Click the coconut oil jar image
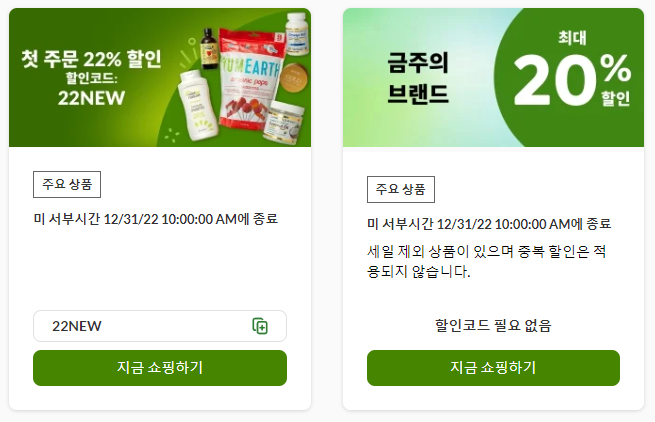The height and width of the screenshot is (422, 655). click(283, 122)
